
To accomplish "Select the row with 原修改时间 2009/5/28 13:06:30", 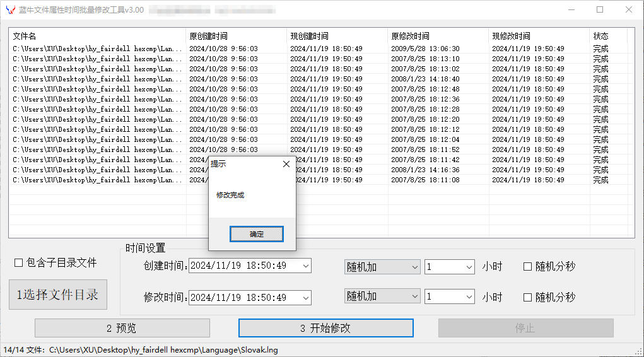I will point(319,49).
